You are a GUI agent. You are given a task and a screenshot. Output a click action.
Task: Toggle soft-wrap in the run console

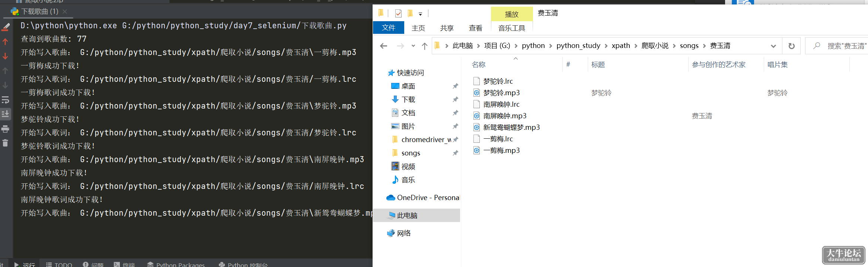(x=5, y=100)
